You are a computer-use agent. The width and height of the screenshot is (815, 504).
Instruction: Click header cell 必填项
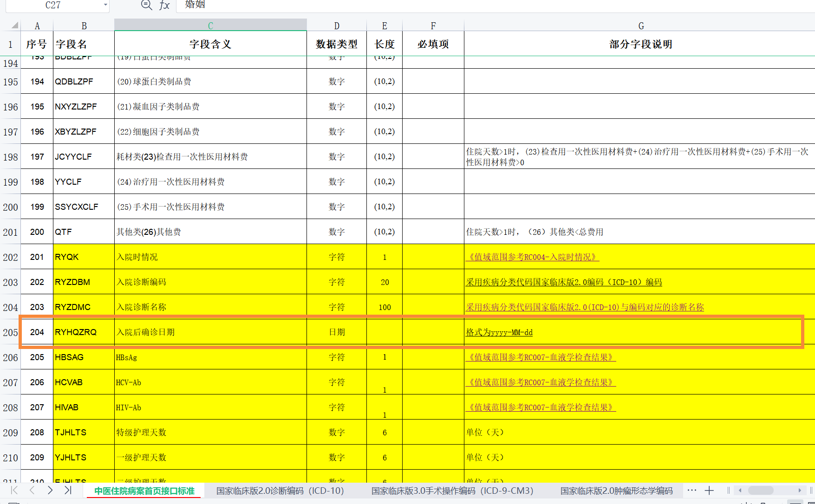(x=433, y=44)
